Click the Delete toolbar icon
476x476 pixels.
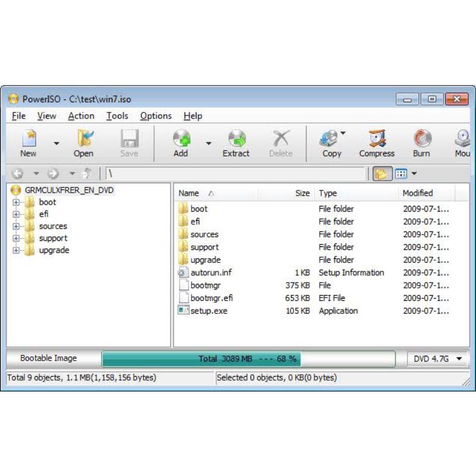pos(281,139)
